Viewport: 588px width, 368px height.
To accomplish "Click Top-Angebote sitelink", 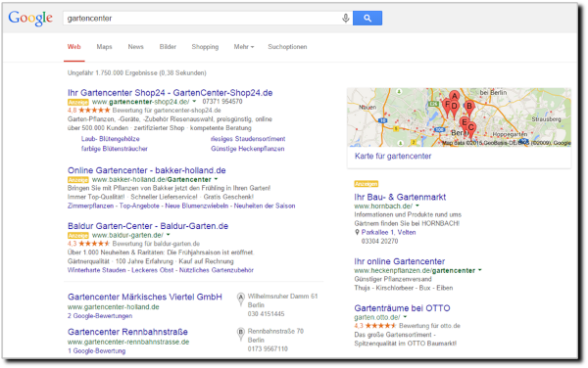I will (139, 206).
